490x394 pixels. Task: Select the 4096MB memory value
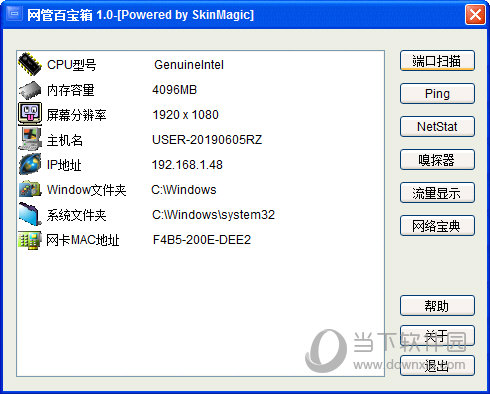[x=175, y=90]
